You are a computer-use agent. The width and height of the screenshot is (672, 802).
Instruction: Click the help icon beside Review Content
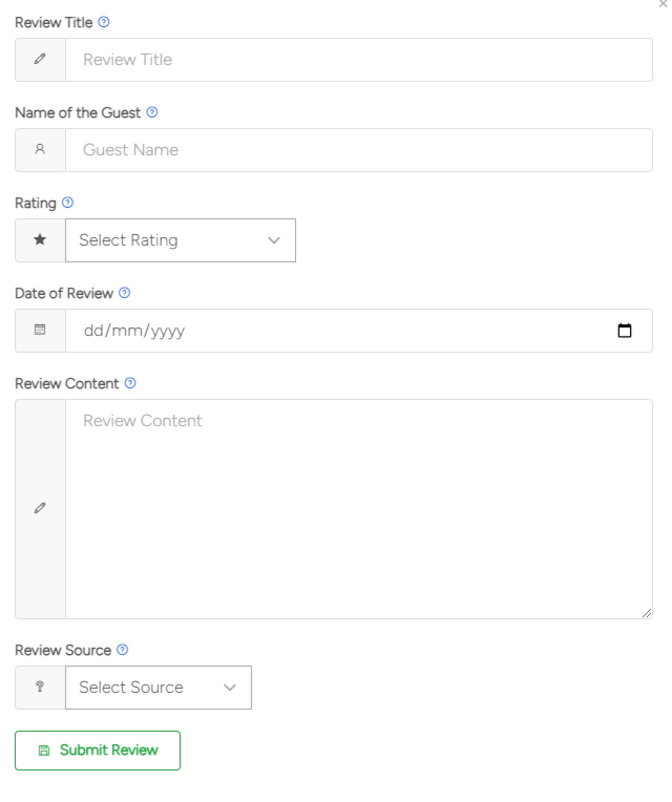(130, 383)
